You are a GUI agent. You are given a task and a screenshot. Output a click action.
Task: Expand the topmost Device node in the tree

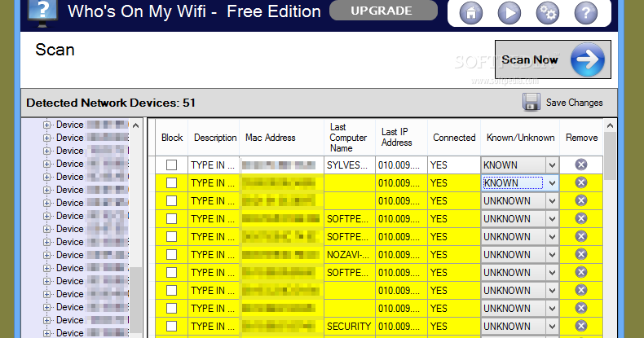[x=46, y=125]
